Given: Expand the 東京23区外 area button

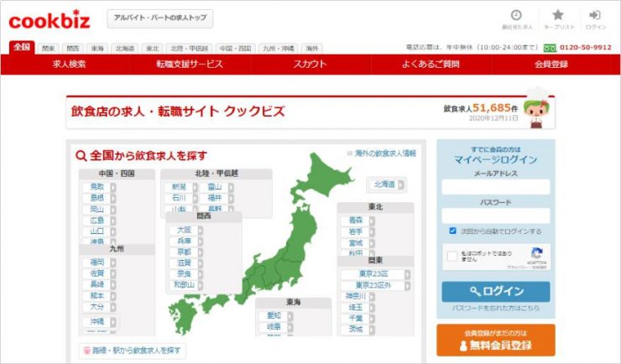Looking at the screenshot, I should coord(375,285).
